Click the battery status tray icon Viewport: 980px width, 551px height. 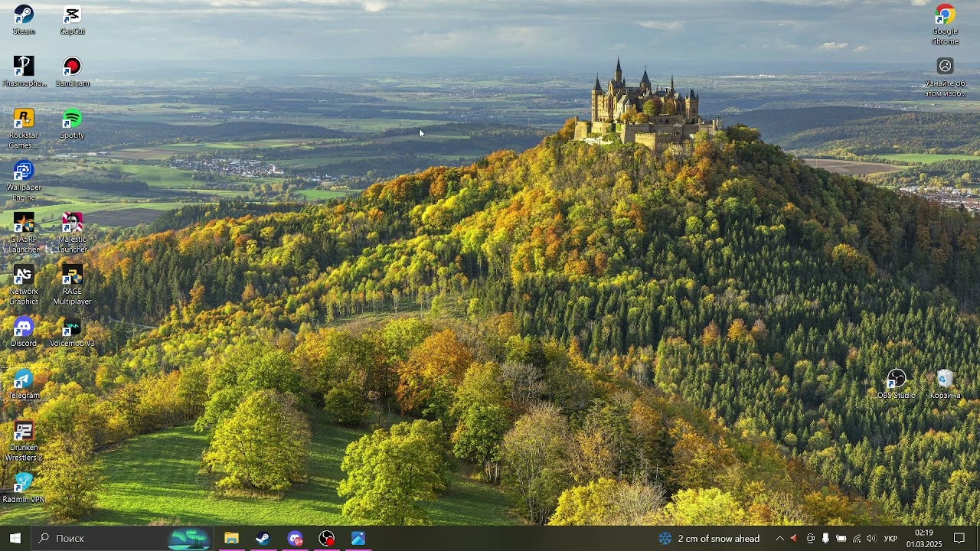coord(841,539)
